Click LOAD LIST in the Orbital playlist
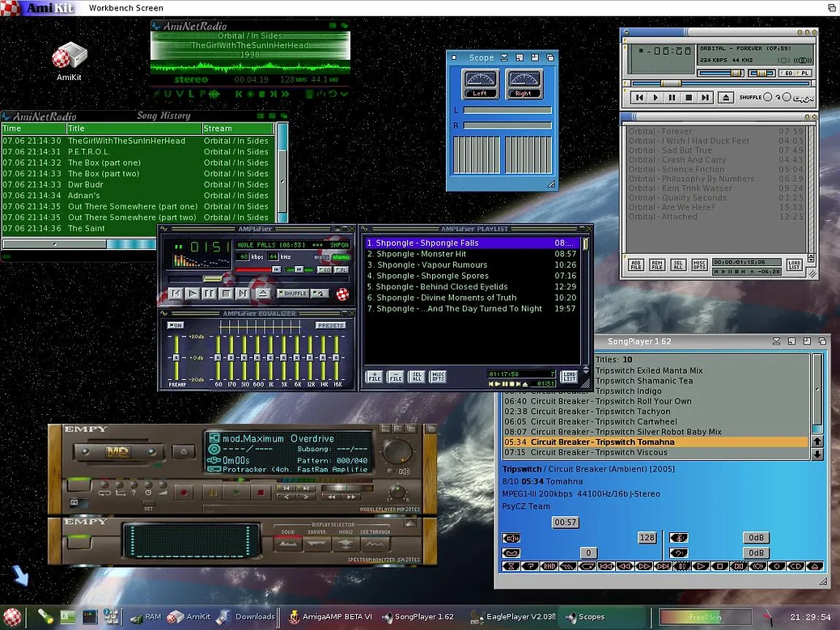Viewport: 840px width, 630px height. coord(794,264)
